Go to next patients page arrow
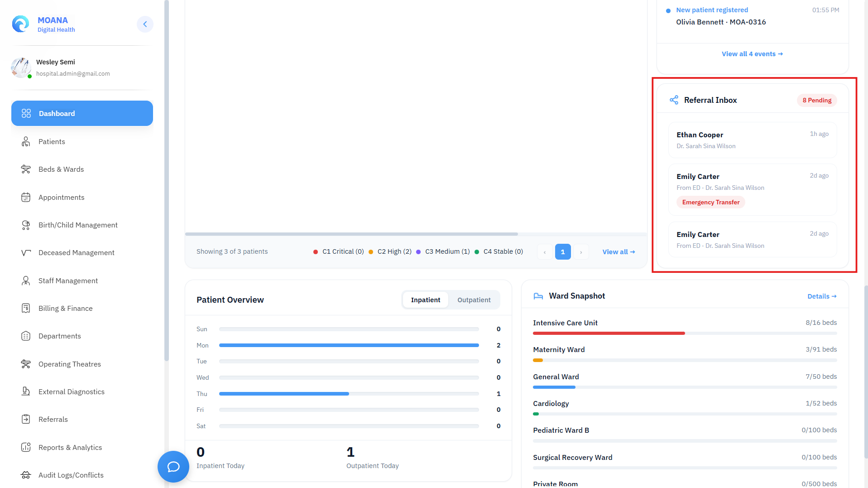The image size is (868, 488). pyautogui.click(x=581, y=252)
